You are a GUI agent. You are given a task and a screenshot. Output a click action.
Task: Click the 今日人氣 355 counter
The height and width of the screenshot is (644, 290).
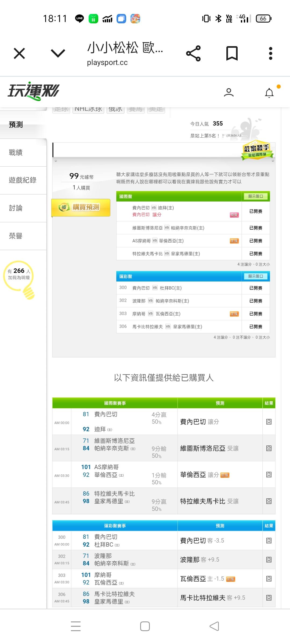tap(206, 124)
